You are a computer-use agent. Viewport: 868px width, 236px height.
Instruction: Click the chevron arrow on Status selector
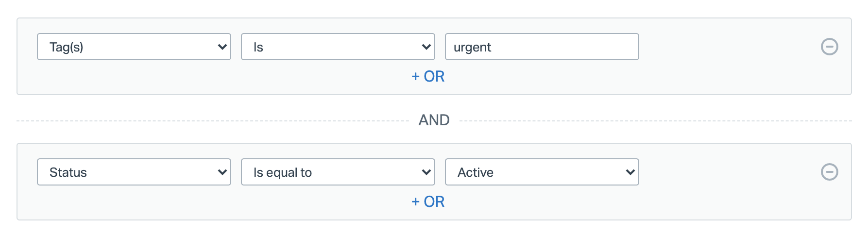coord(222,172)
